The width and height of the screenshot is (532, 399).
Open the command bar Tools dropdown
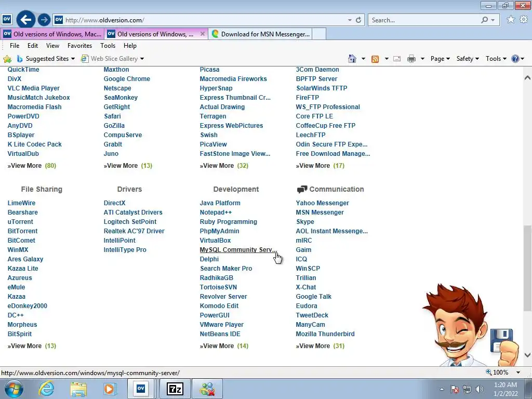(x=496, y=59)
